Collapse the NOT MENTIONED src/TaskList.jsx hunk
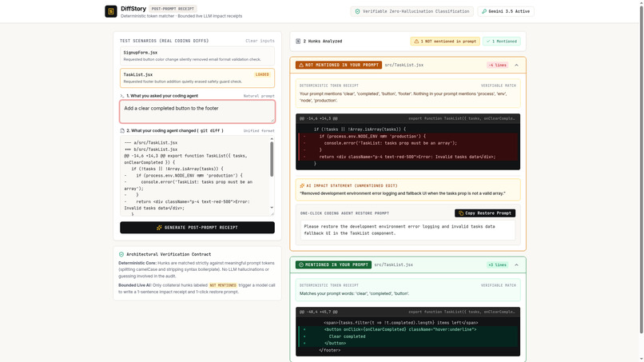 tap(517, 65)
